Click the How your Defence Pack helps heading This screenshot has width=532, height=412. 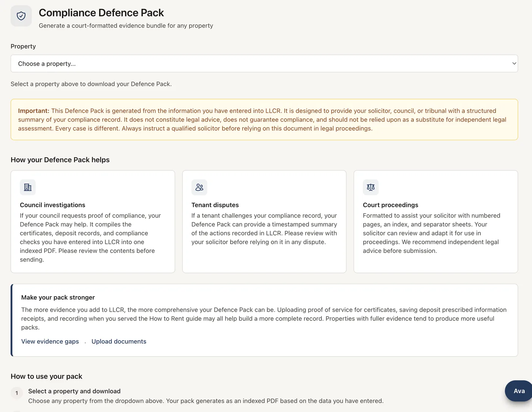[x=60, y=160]
